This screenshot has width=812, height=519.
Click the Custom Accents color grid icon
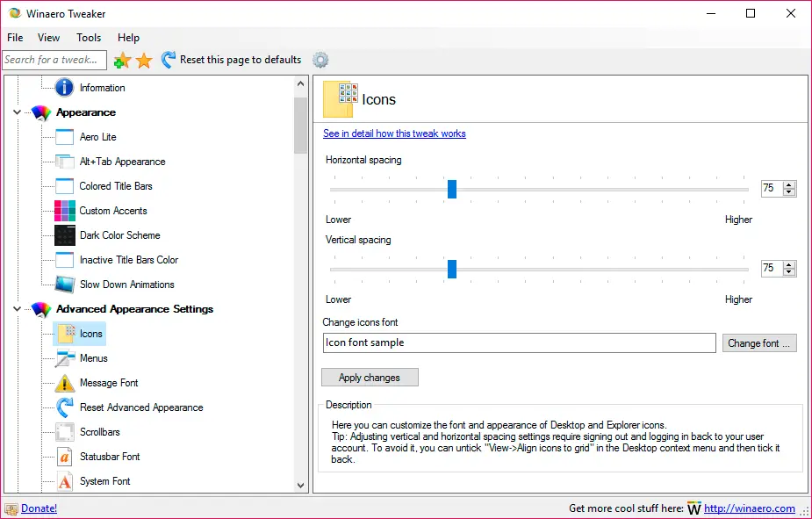click(65, 211)
